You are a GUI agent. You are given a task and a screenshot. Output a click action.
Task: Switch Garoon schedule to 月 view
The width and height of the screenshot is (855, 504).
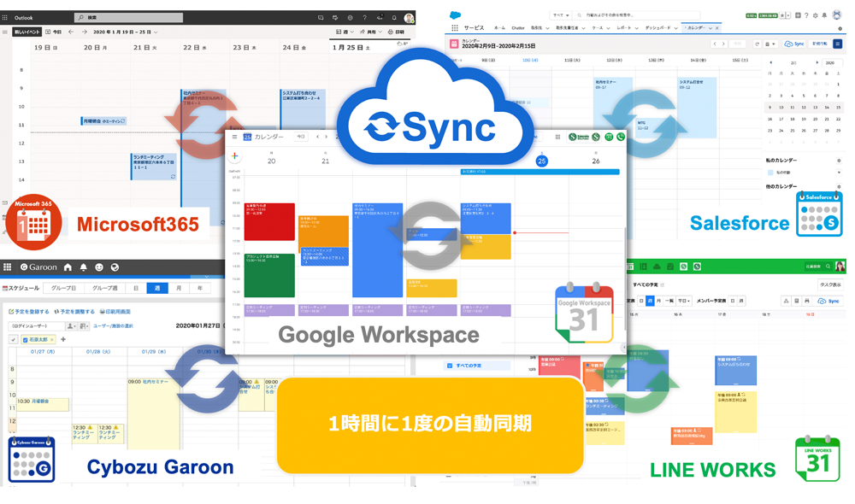[x=179, y=288]
